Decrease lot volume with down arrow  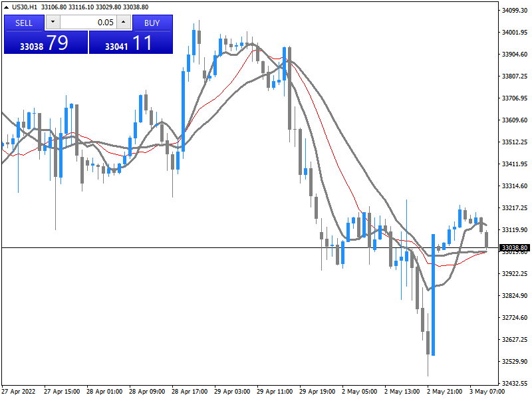[x=53, y=23]
